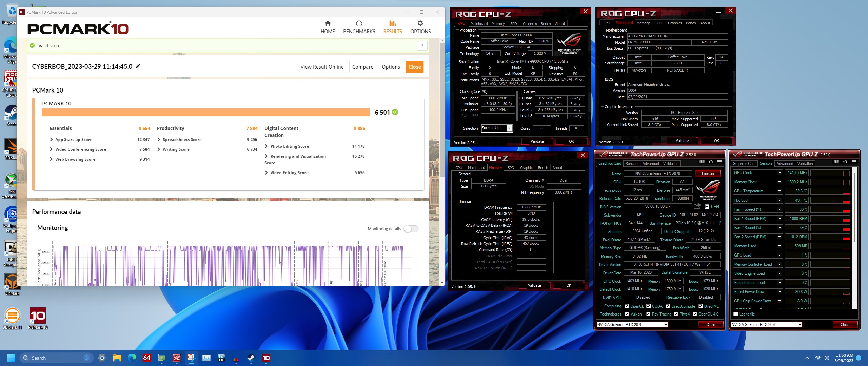Image resolution: width=868 pixels, height=366 pixels.
Task: Click the BIOS share/export icon in GPU-Z
Action: [697, 206]
